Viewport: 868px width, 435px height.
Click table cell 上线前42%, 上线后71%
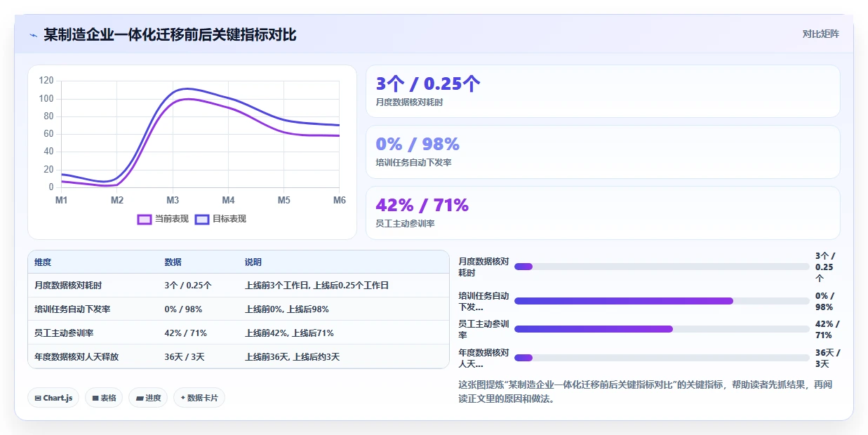[x=289, y=333]
